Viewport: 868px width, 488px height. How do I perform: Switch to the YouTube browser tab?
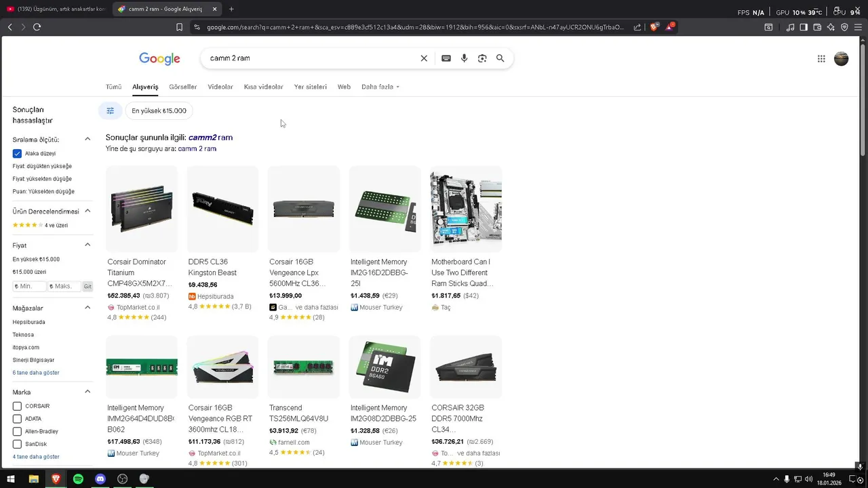[56, 9]
